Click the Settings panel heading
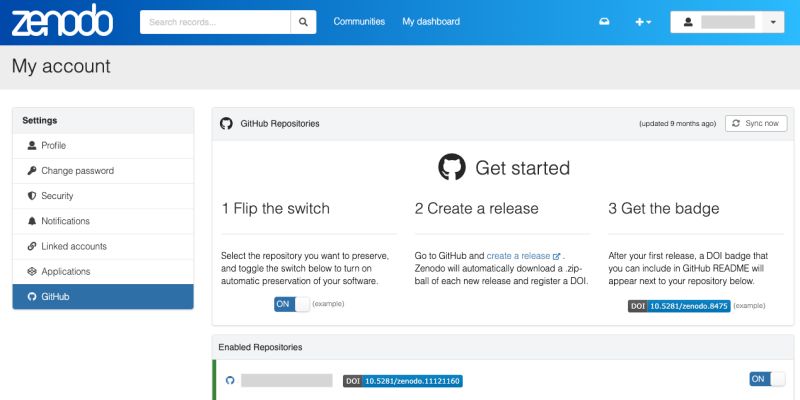This screenshot has width=800, height=400. point(40,120)
